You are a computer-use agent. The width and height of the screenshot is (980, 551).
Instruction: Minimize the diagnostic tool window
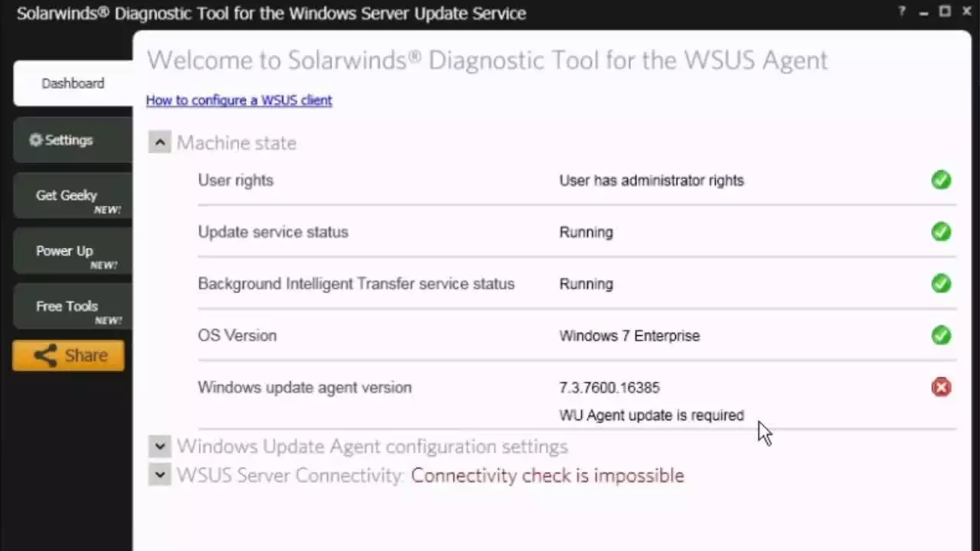click(925, 12)
